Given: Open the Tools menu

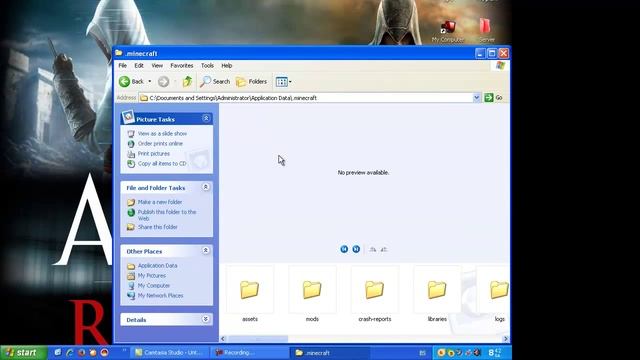Looking at the screenshot, I should click(207, 65).
